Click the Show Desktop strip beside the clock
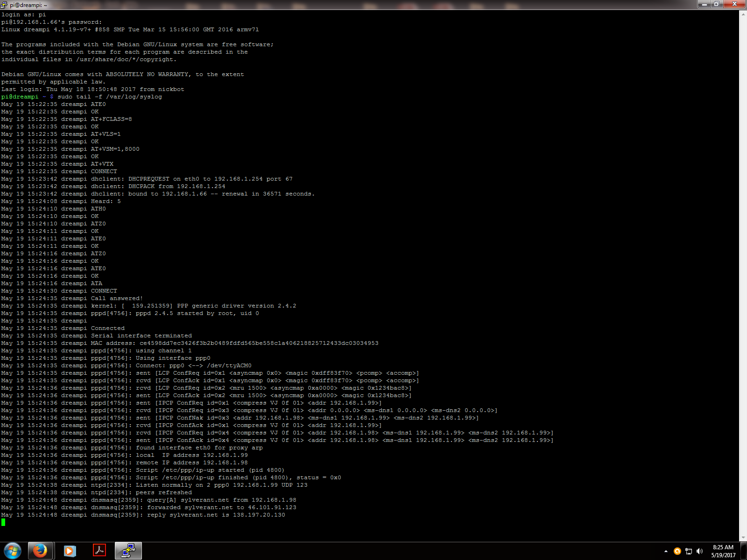This screenshot has height=560, width=747. 743,551
